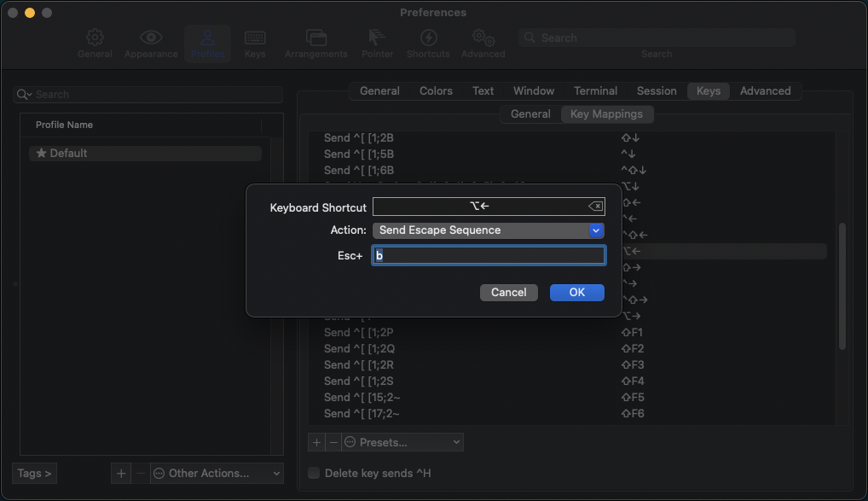This screenshot has height=501, width=868.
Task: Switch to the Terminal profile tab
Action: [x=595, y=90]
